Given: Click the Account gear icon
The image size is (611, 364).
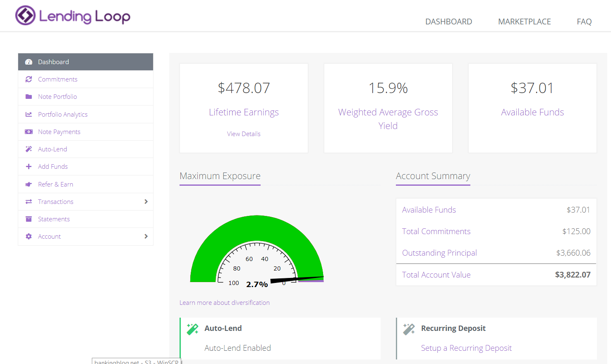Looking at the screenshot, I should click(29, 236).
